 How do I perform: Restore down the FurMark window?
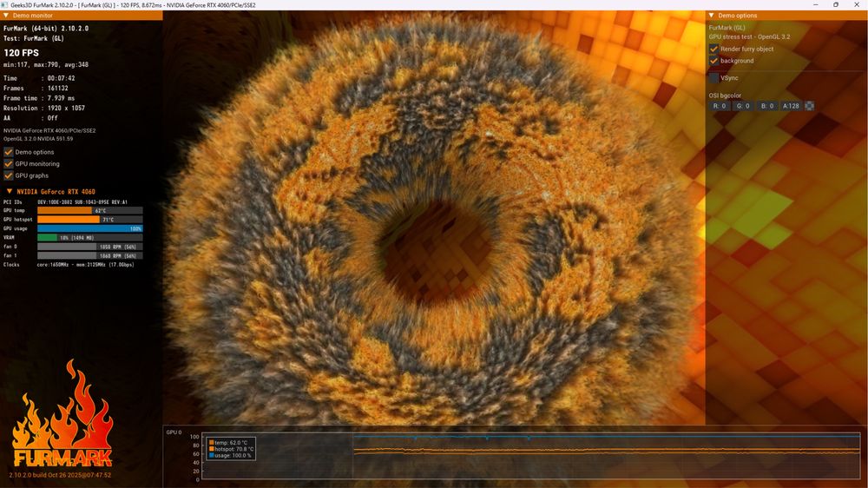pyautogui.click(x=836, y=5)
